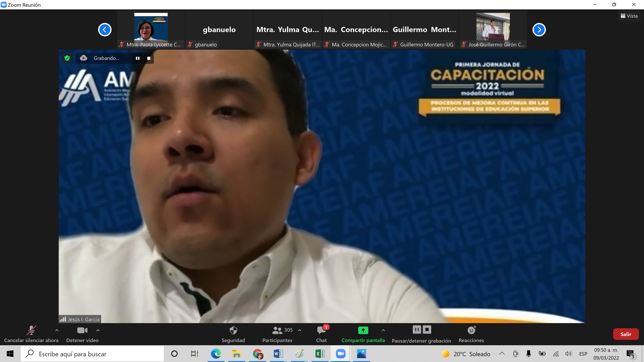Viewport: 644px width, 362px height.
Task: Select Guillermo Montero-UG participant tile
Action: click(425, 29)
